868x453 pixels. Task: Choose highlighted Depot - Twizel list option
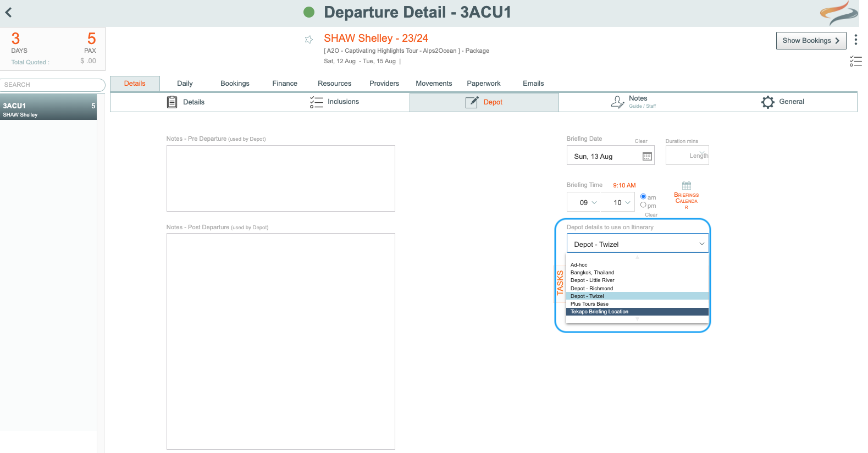point(637,296)
